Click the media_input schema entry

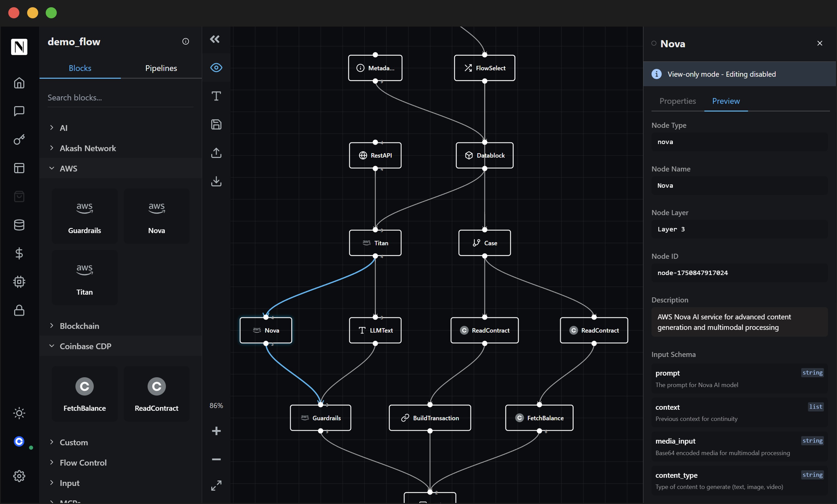click(739, 446)
